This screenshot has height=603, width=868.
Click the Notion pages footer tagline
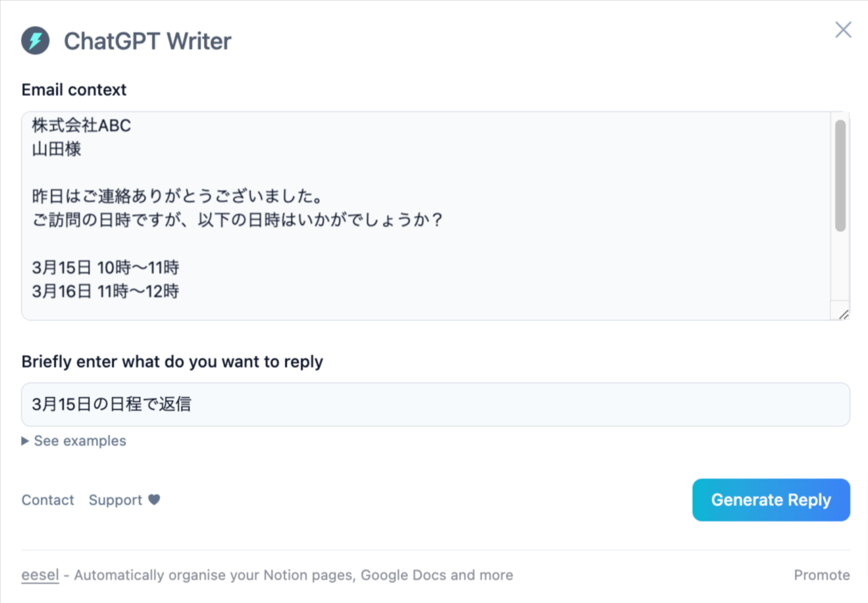(293, 575)
